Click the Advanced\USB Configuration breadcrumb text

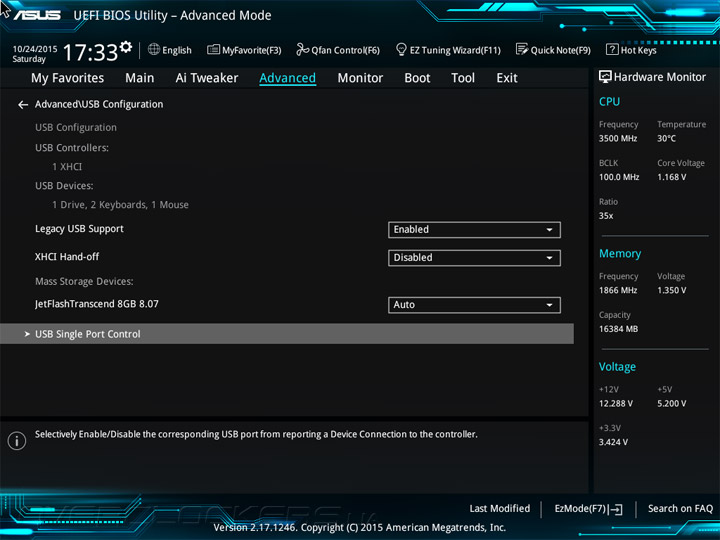pyautogui.click(x=99, y=104)
